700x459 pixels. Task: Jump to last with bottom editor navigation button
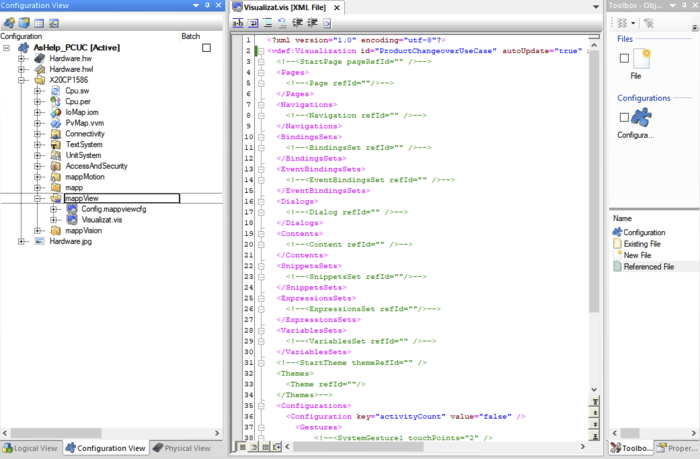tap(595, 436)
